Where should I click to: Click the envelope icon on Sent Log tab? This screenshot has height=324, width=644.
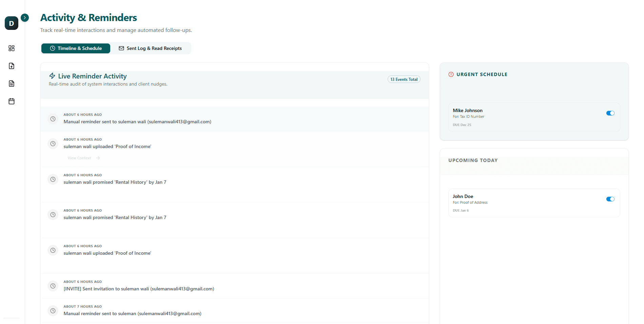(121, 48)
